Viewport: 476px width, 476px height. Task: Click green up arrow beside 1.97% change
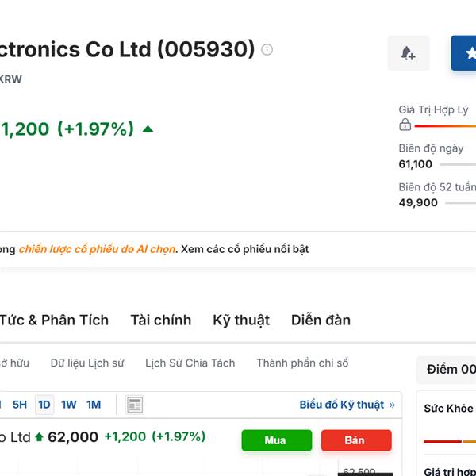pyautogui.click(x=148, y=129)
